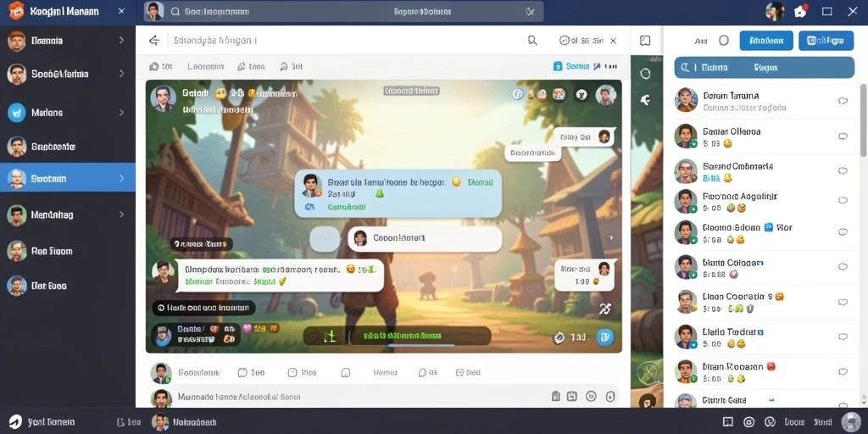Screen dimensions: 868x434
Task: Toggle the circle option beside the Aa label
Action: (x=724, y=41)
